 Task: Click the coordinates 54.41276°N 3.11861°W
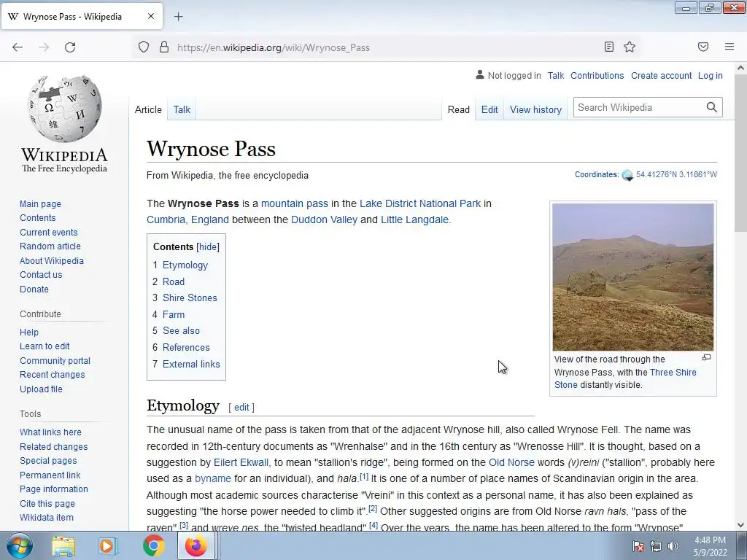point(676,175)
